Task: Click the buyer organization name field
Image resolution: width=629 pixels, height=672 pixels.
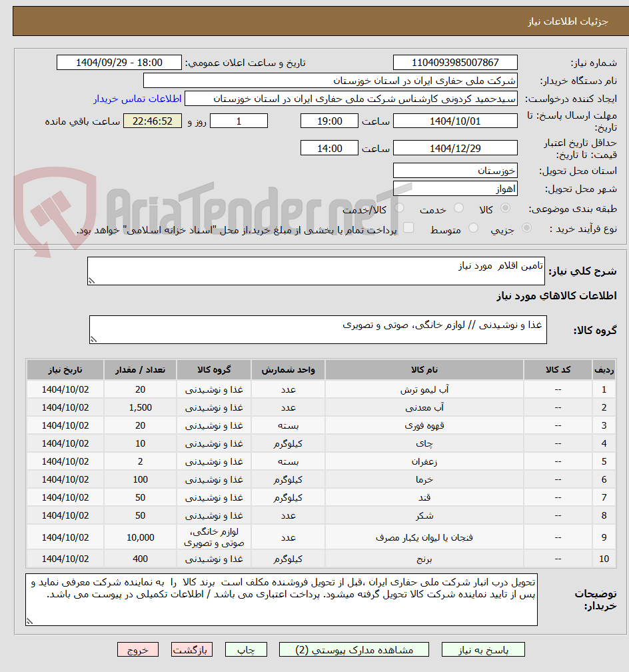Action: click(x=330, y=81)
